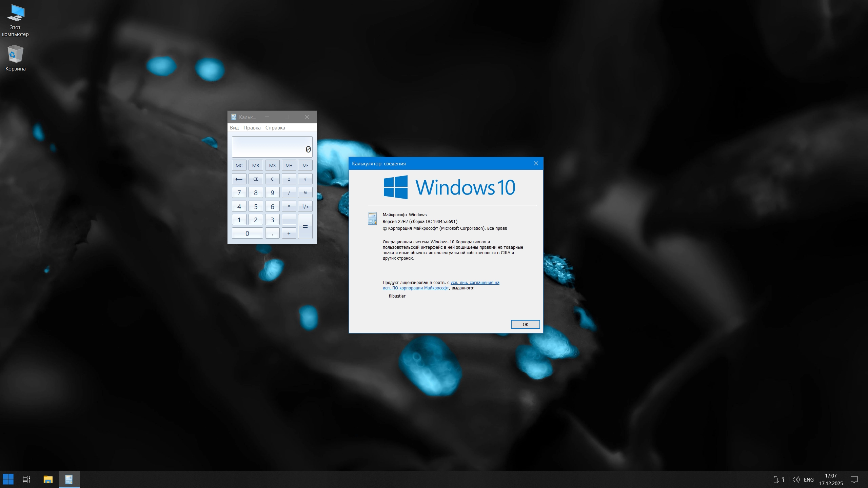Switch the ENG keyboard language indicator

click(x=809, y=479)
